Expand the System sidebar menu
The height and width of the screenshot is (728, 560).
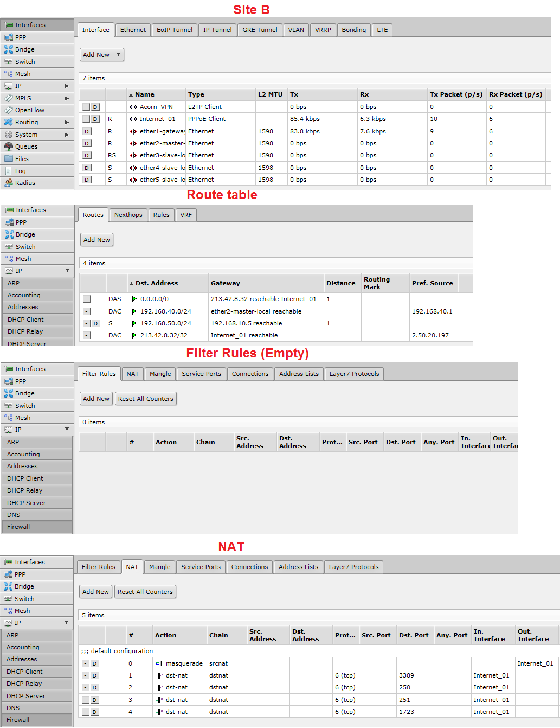coord(24,134)
